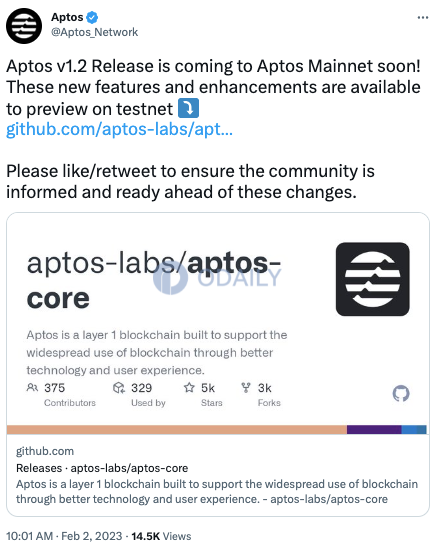Screen dimensions: 435x556
Task: Click the down-arrow emoji in the tweet
Action: point(188,108)
